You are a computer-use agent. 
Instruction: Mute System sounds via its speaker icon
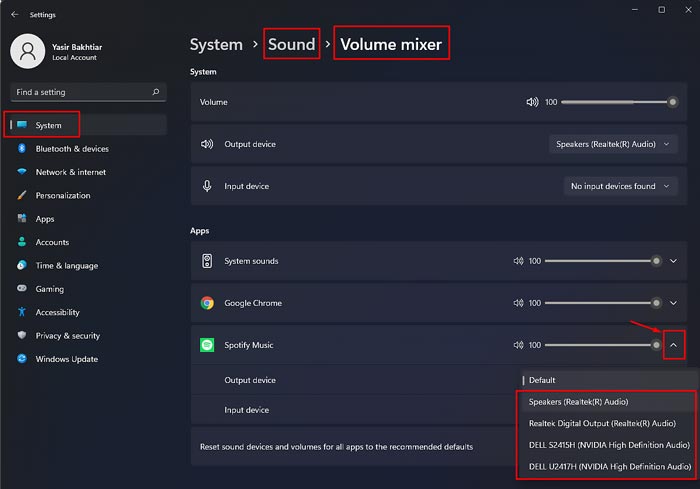click(x=518, y=261)
